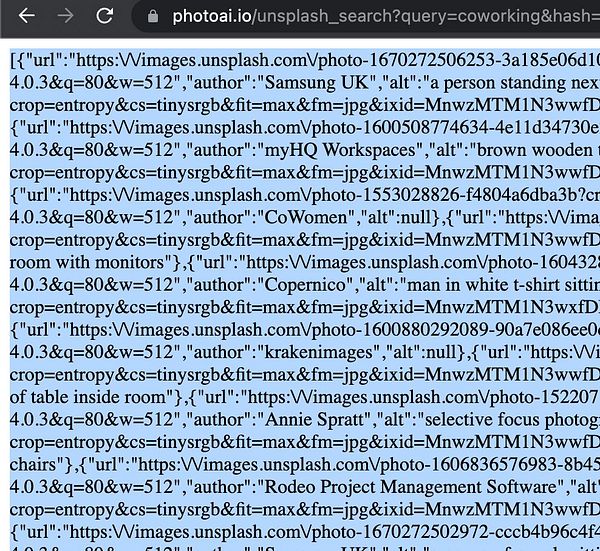The image size is (600, 551).
Task: Click the photo-1600508774634 image URL
Action: 334,127
